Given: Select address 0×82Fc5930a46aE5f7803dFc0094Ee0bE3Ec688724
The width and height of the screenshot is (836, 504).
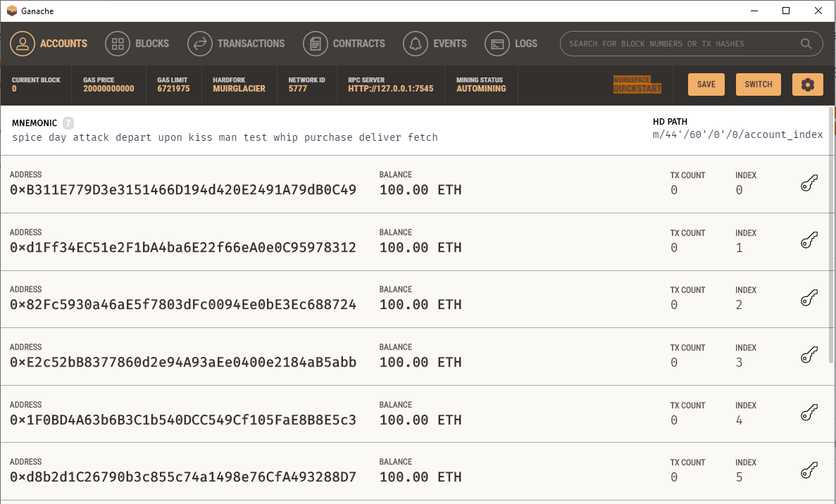Looking at the screenshot, I should click(183, 304).
